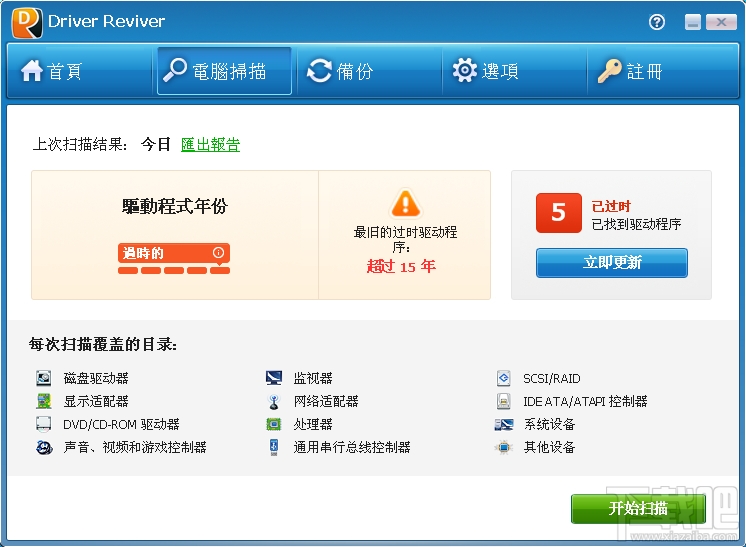This screenshot has height=547, width=746.
Task: Click the house icon on 首頁
Action: 32,71
